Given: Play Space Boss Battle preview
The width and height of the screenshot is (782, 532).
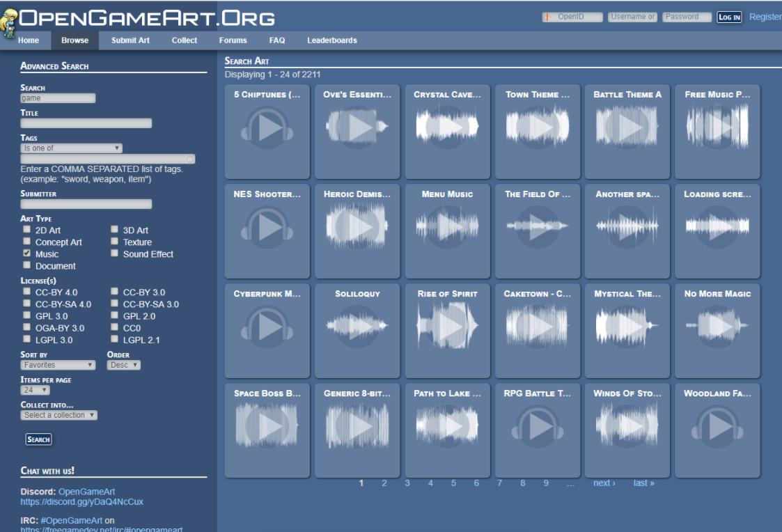Looking at the screenshot, I should (267, 426).
